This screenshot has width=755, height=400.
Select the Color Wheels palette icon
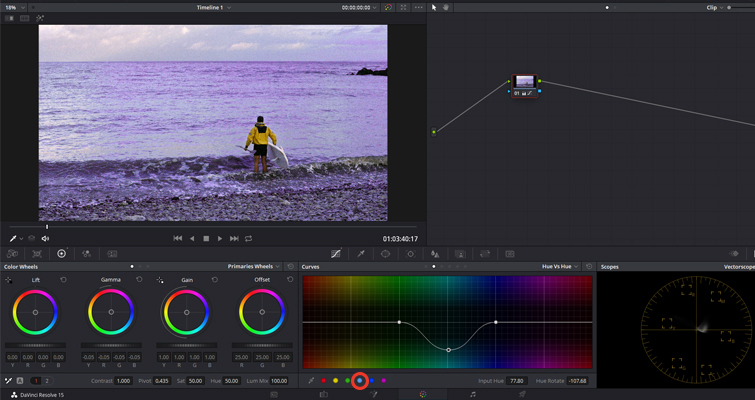click(61, 254)
